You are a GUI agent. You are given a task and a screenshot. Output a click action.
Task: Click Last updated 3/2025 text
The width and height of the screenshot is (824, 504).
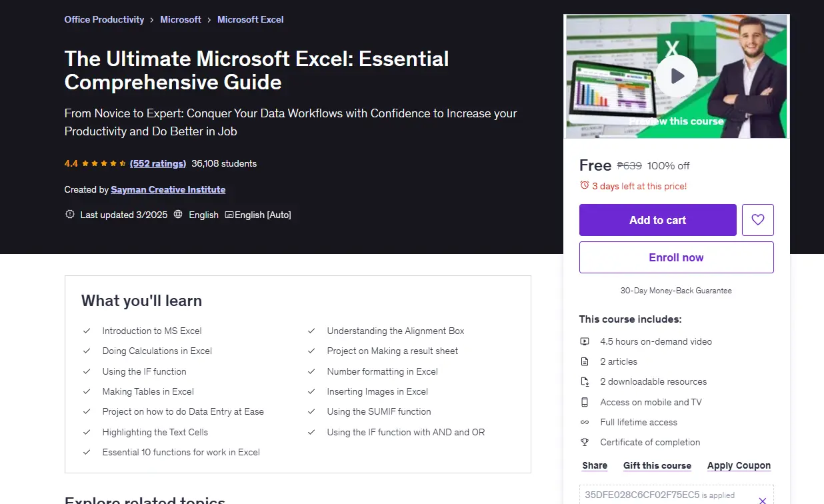pyautogui.click(x=123, y=215)
